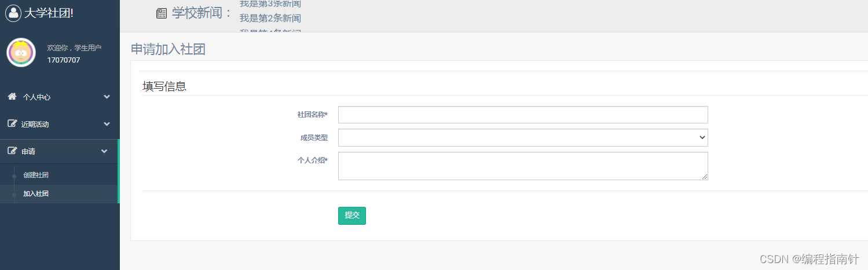Image resolution: width=868 pixels, height=270 pixels.
Task: Click the 大学社团! site title
Action: point(49,13)
